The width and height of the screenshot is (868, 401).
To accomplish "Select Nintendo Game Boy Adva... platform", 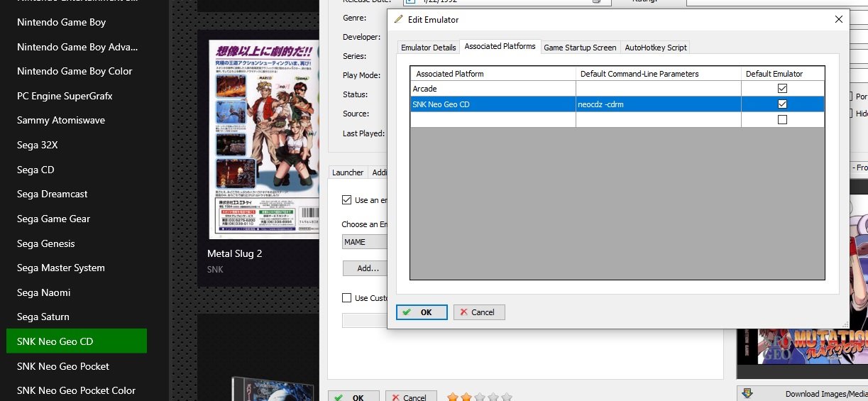I will pos(77,47).
